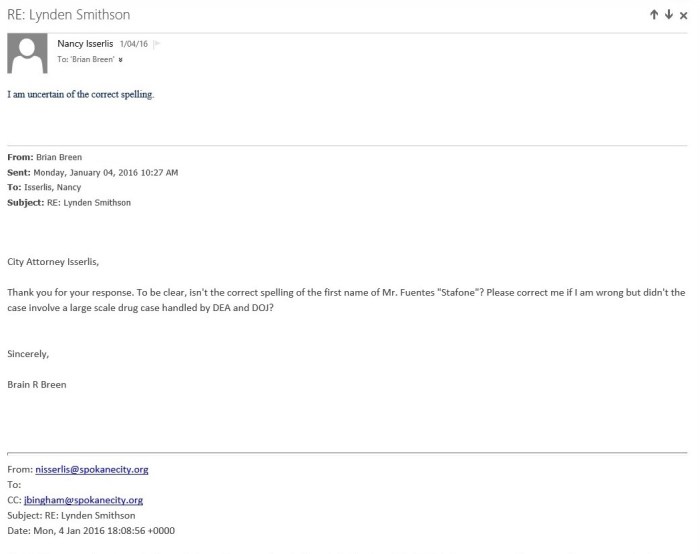This screenshot has width=700, height=554.
Task: Click the sender name Nancy Isserlis
Action: point(85,44)
